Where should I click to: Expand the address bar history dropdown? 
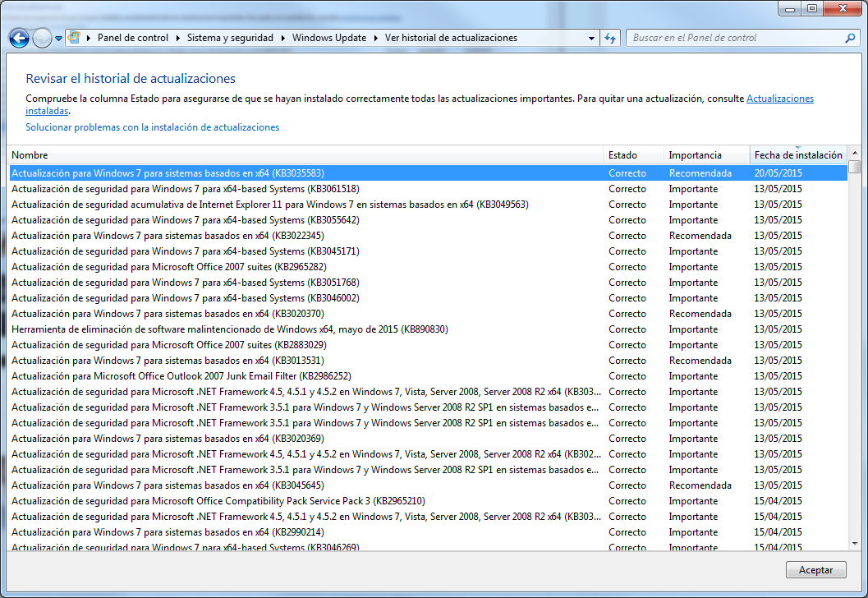tap(592, 38)
